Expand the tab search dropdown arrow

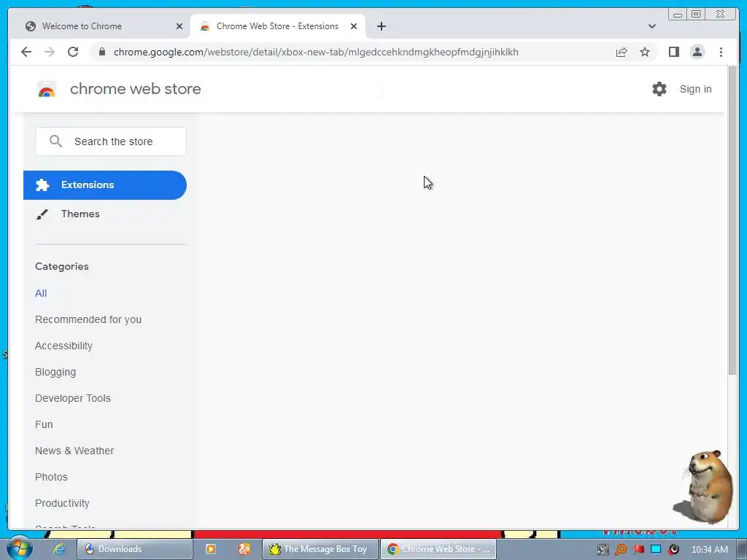click(x=652, y=26)
